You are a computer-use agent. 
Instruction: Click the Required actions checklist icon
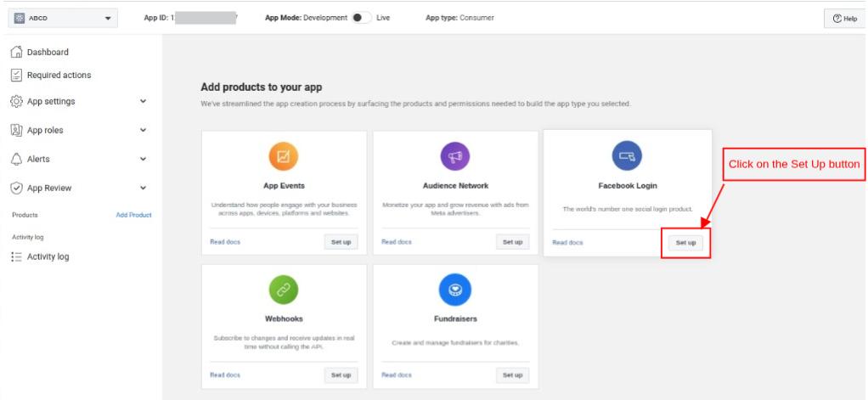[17, 76]
